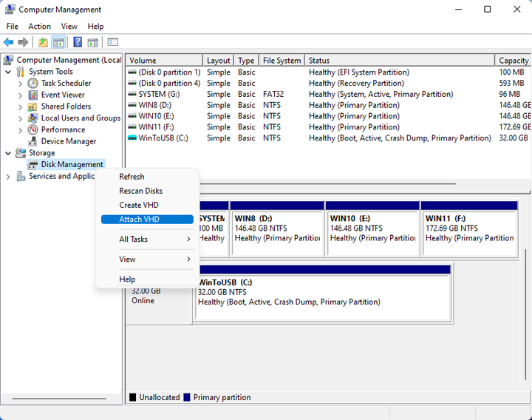Open the View menu in menu bar
The width and height of the screenshot is (532, 420).
(x=69, y=26)
